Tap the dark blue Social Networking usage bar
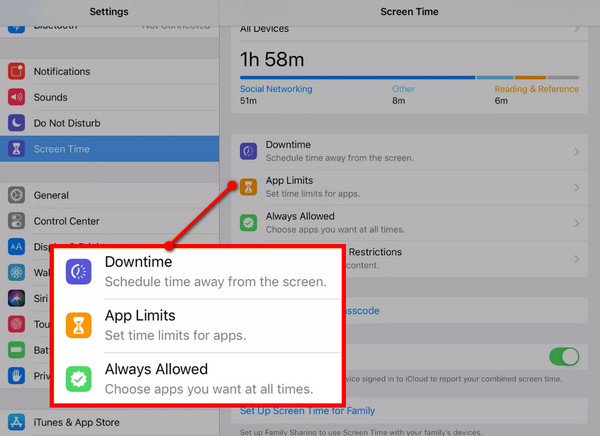Viewport: 600px width, 436px height. pos(357,77)
